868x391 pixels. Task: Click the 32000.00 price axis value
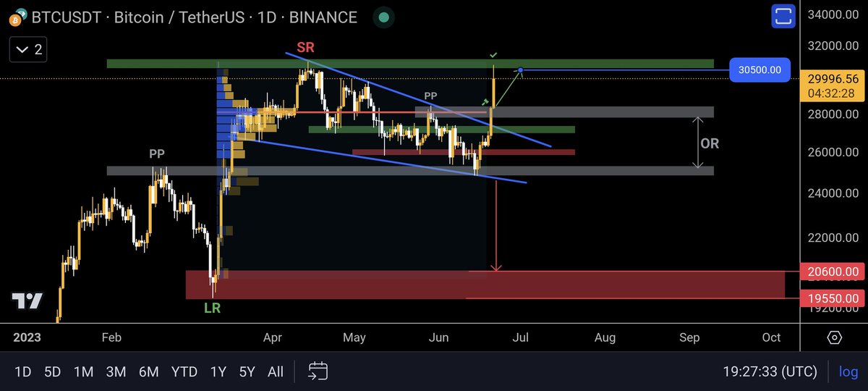833,46
